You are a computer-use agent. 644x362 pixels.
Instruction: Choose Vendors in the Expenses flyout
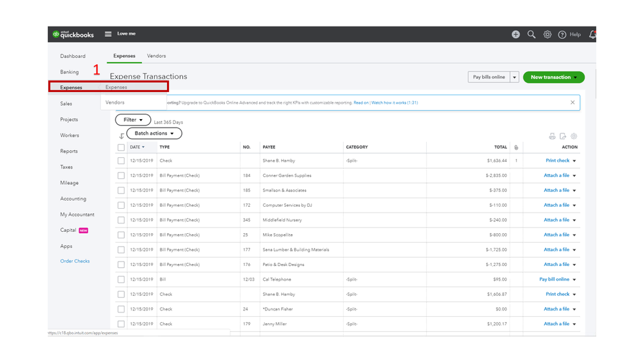[x=115, y=102]
